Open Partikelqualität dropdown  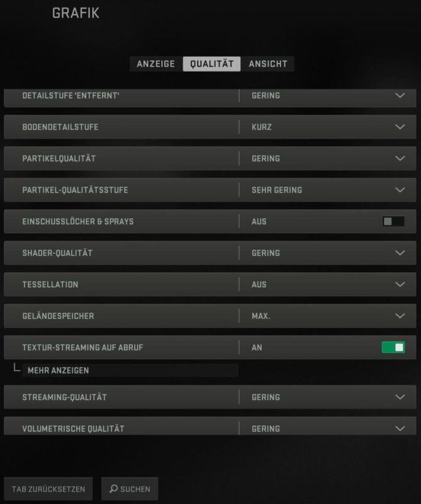coord(400,158)
